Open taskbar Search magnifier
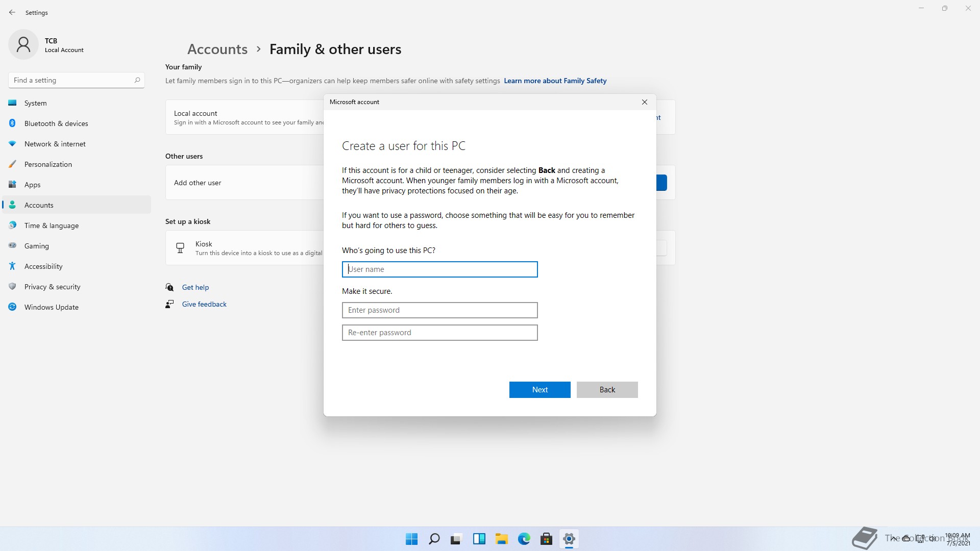Image resolution: width=980 pixels, height=551 pixels. pyautogui.click(x=434, y=539)
